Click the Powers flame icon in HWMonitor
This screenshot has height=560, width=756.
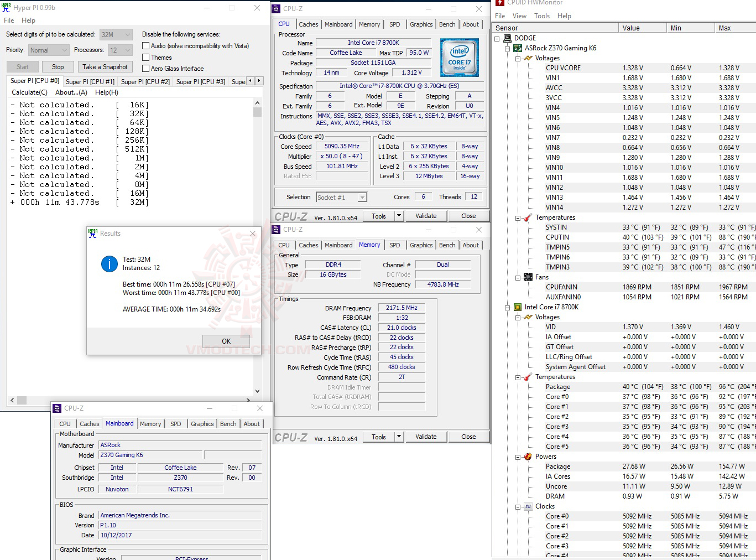coord(528,457)
